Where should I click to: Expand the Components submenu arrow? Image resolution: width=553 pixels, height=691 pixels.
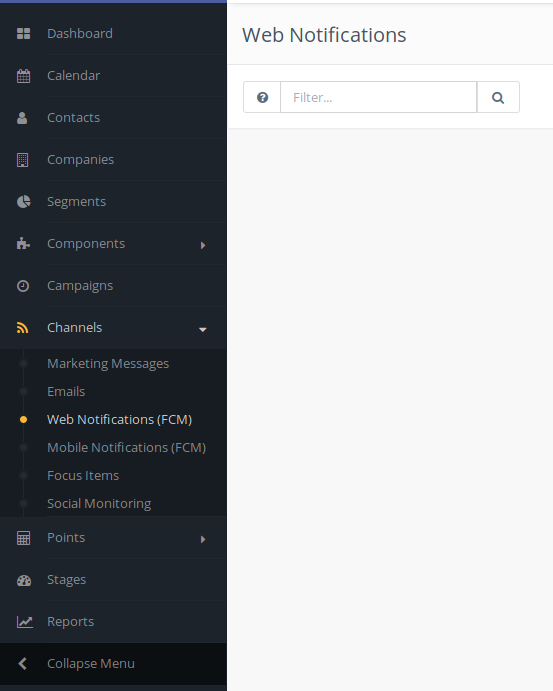click(x=203, y=245)
